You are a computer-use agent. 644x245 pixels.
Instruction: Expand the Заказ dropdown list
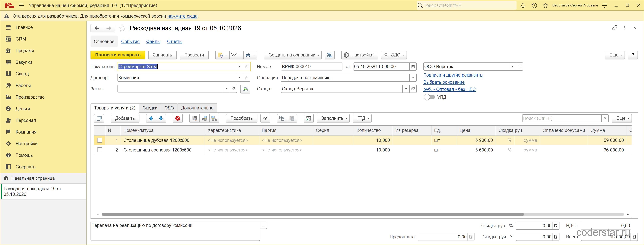(x=226, y=89)
